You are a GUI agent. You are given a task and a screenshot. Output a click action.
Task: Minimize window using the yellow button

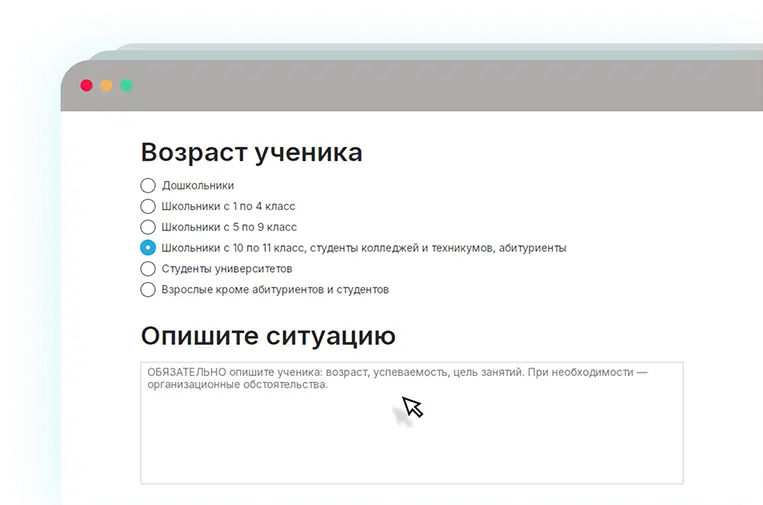(x=106, y=86)
